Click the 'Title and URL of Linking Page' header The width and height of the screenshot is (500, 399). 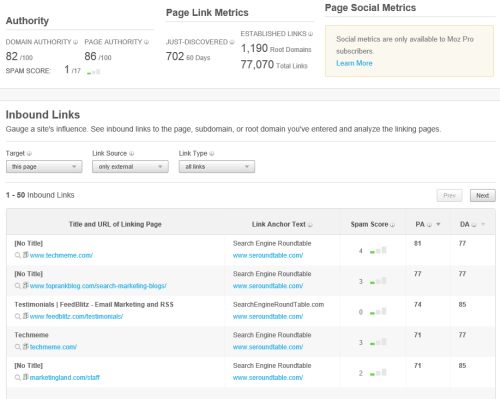click(115, 224)
